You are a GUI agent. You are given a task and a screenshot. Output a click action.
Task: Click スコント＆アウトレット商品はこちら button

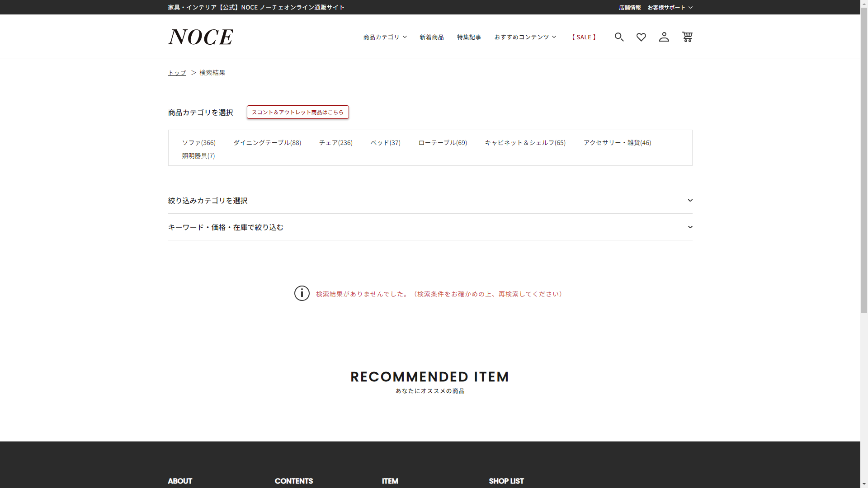click(297, 112)
